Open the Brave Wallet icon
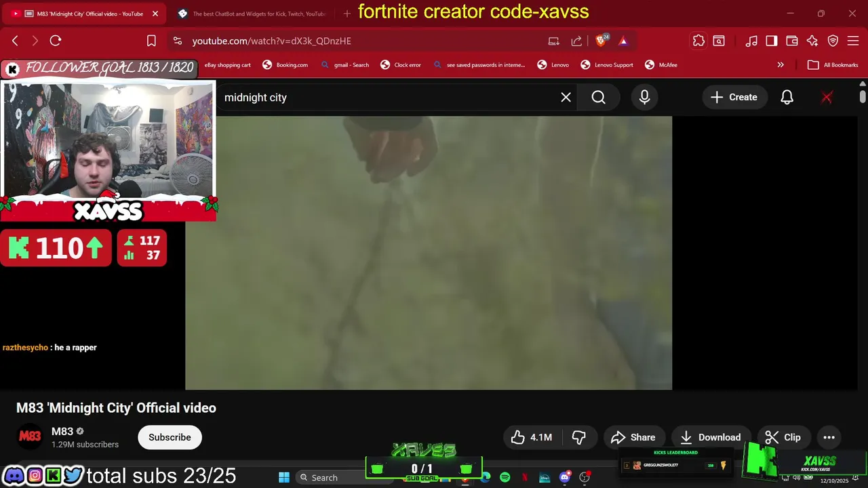This screenshot has width=868, height=488. [x=792, y=41]
